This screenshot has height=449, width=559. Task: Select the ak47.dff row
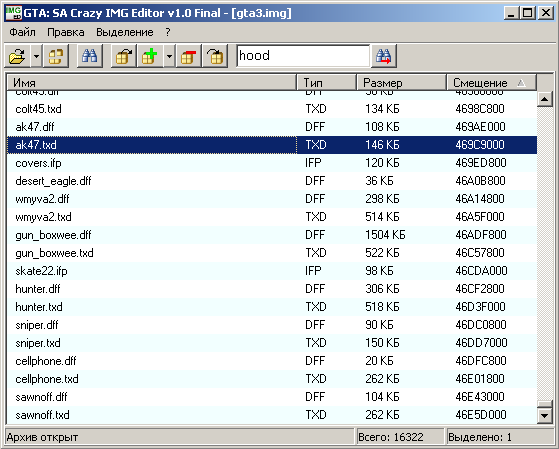[272, 127]
